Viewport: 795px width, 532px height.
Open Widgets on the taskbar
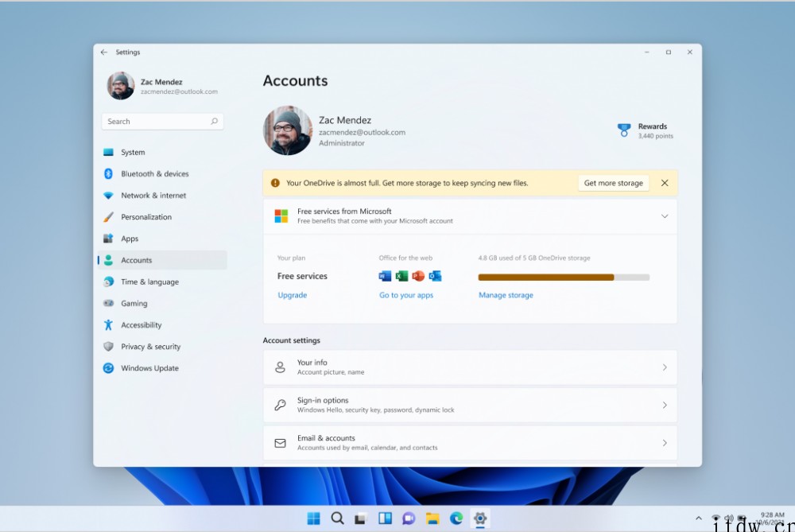[385, 518]
